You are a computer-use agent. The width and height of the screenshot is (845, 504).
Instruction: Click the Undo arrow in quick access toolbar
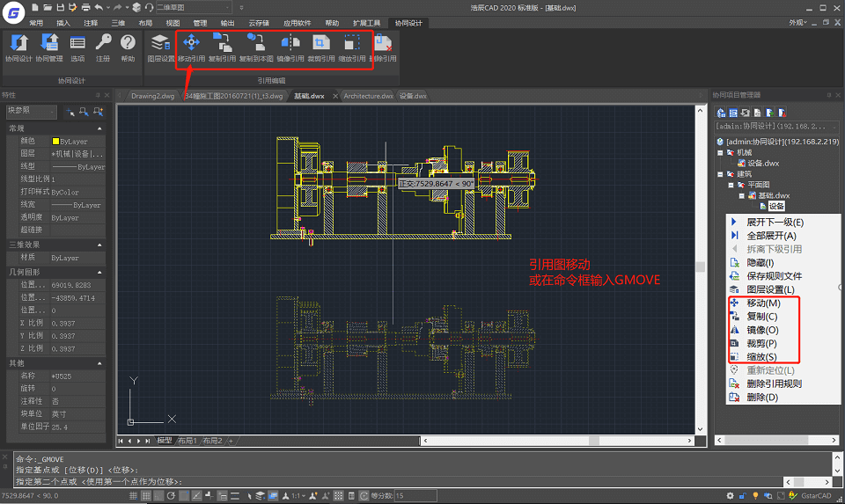99,8
